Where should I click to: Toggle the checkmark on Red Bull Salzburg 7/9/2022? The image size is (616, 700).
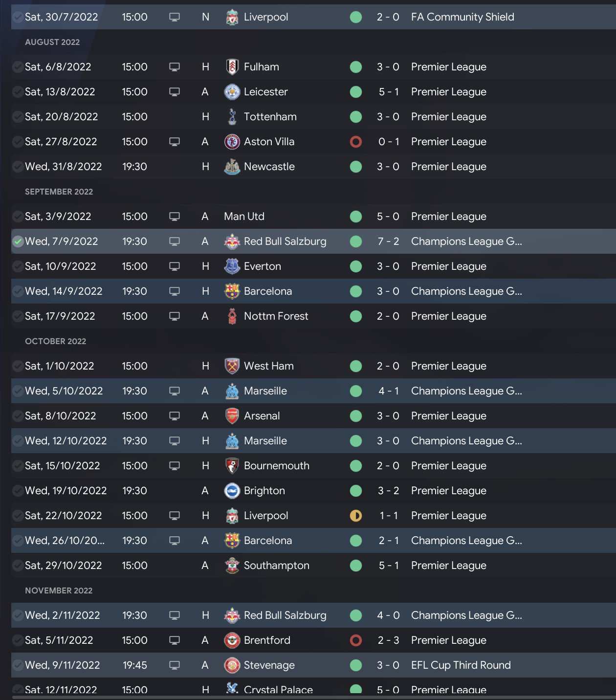tap(18, 241)
